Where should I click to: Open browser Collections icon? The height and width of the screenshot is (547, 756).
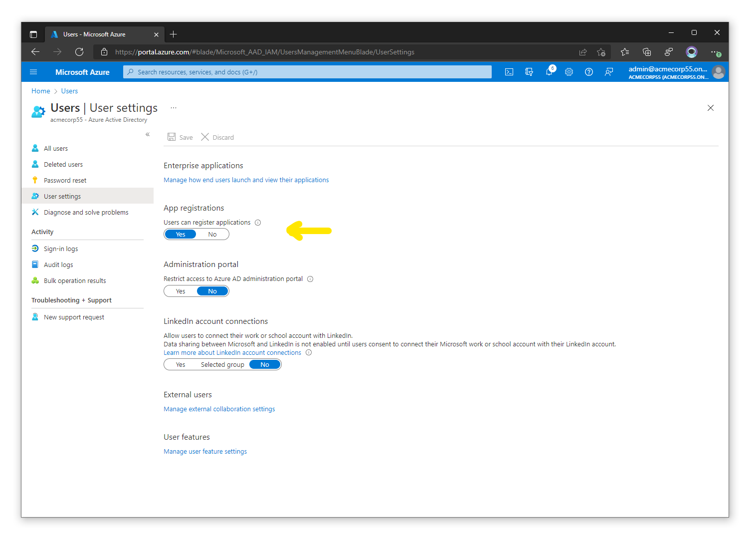(647, 52)
